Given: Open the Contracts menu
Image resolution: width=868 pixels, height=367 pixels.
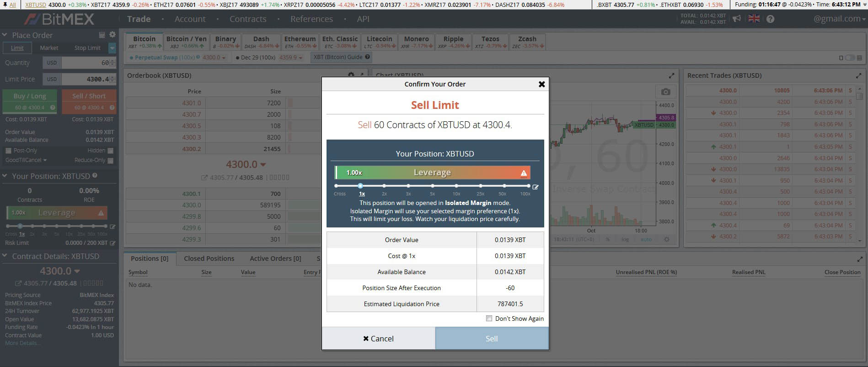Looking at the screenshot, I should [x=248, y=19].
